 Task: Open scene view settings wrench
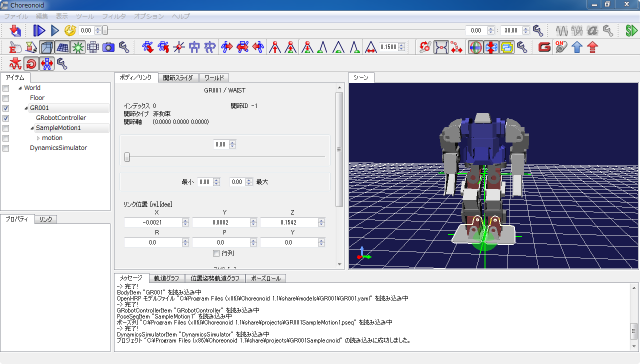124,47
